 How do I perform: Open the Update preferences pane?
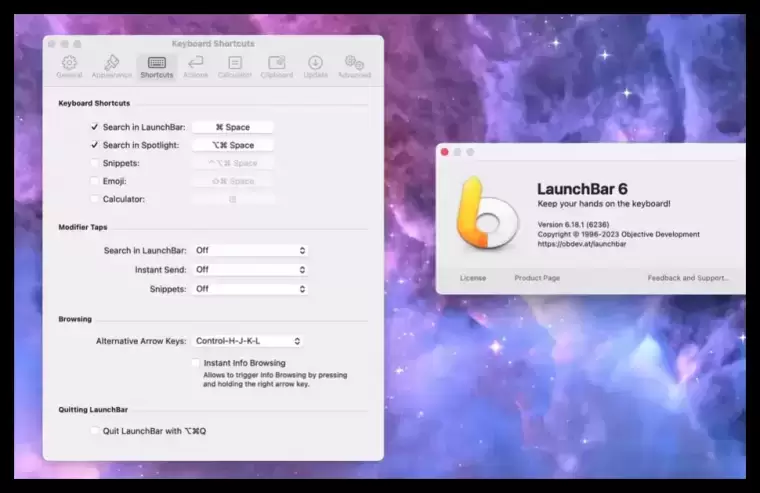(316, 66)
